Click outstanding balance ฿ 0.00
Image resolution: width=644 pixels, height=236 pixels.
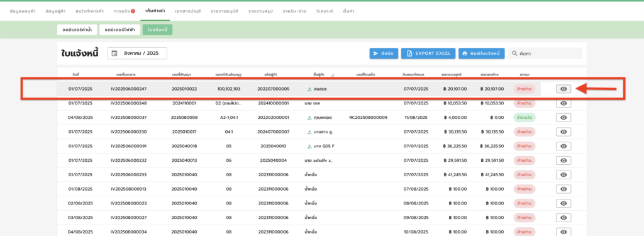coord(497,118)
